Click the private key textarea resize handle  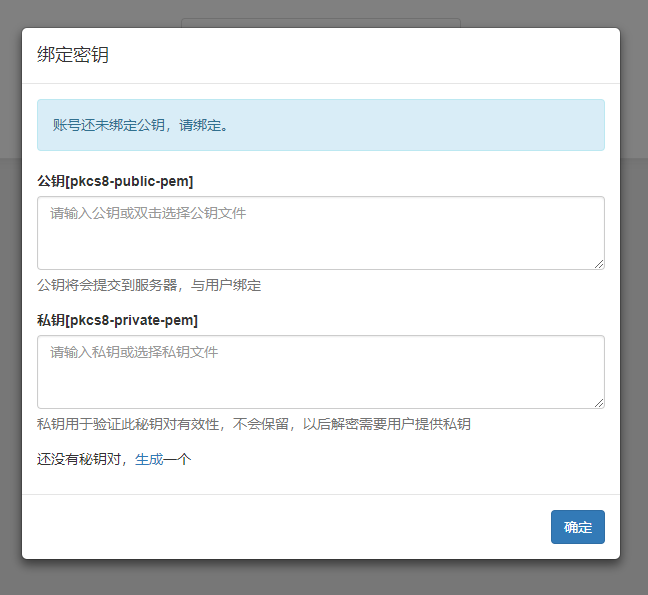click(599, 403)
